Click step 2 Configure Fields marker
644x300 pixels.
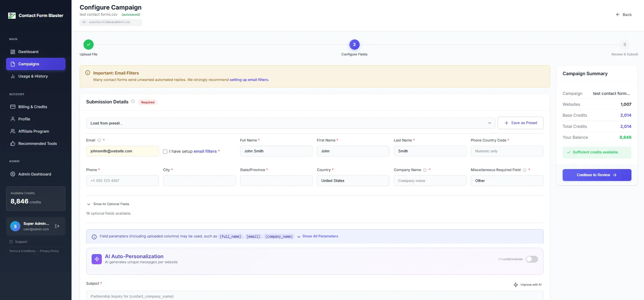[354, 45]
